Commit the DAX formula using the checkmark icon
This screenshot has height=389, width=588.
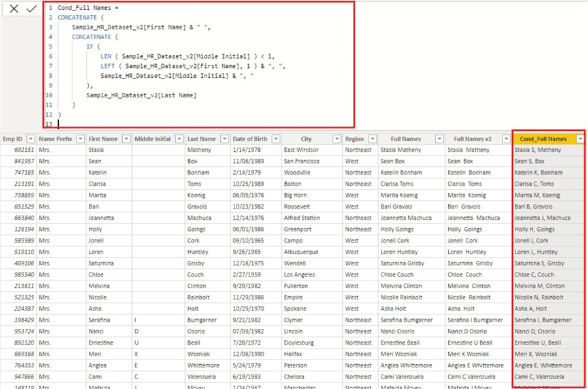[31, 9]
